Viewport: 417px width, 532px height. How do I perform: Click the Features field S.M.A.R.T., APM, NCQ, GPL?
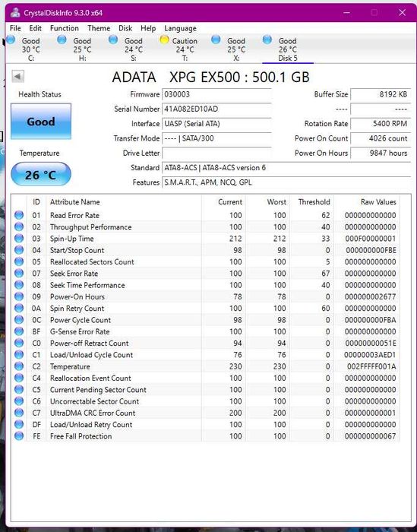pos(286,182)
